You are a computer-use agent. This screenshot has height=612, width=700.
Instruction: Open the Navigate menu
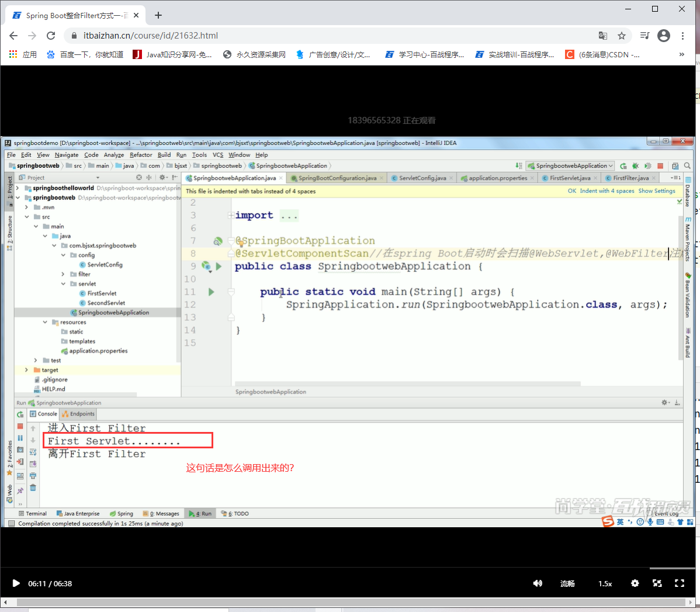(x=67, y=155)
